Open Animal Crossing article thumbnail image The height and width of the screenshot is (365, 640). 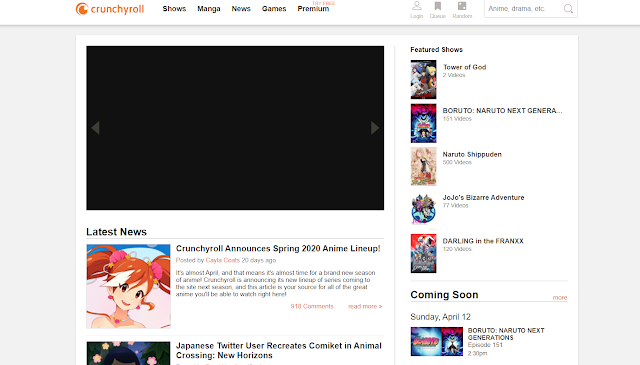pos(128,353)
